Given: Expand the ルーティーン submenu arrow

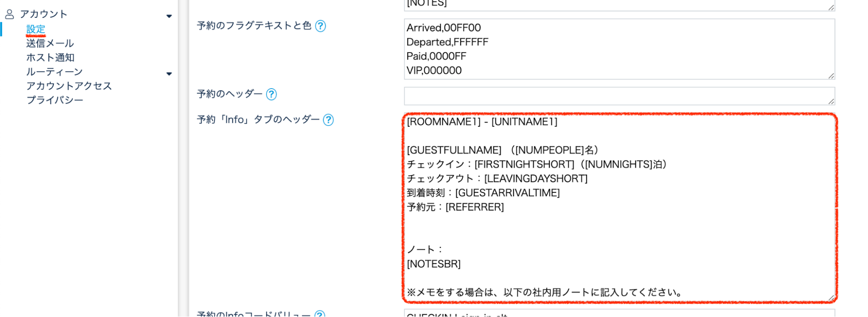Looking at the screenshot, I should click(x=169, y=74).
